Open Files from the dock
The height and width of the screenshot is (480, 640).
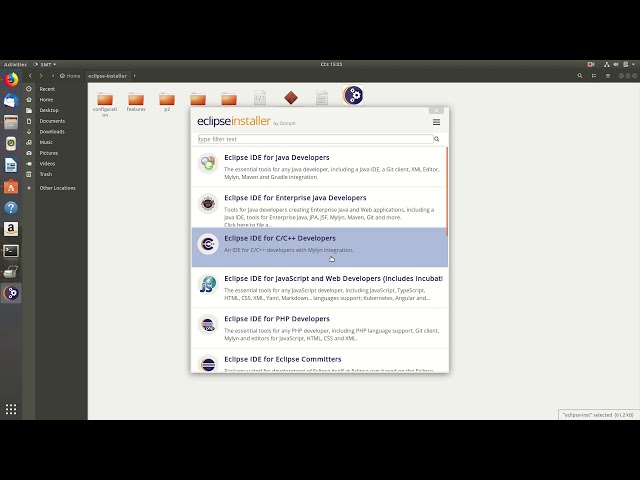(11, 122)
